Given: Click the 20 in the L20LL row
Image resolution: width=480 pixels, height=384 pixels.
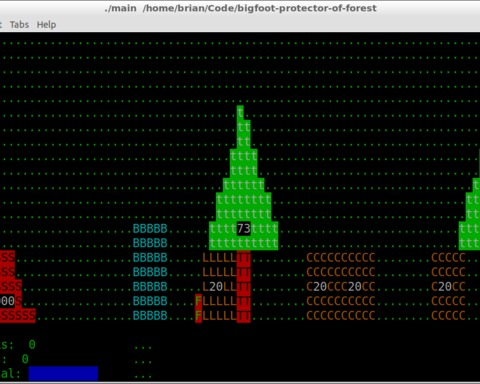Looking at the screenshot, I should click(216, 286).
